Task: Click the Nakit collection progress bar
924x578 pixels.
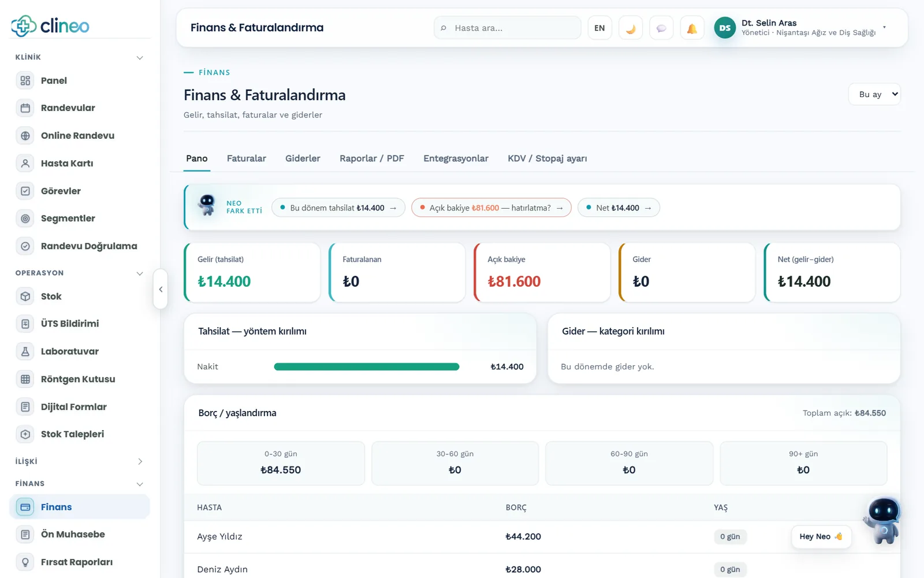Action: (367, 366)
